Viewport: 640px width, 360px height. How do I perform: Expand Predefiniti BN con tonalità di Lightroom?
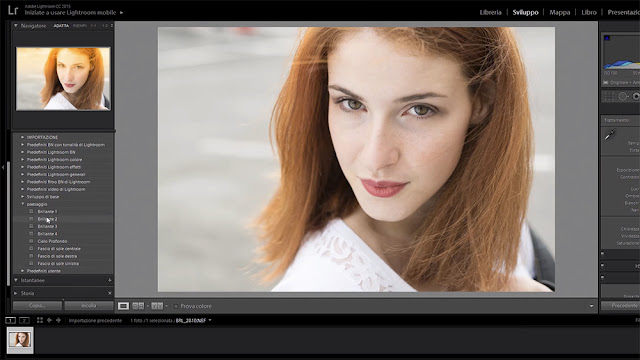point(22,144)
